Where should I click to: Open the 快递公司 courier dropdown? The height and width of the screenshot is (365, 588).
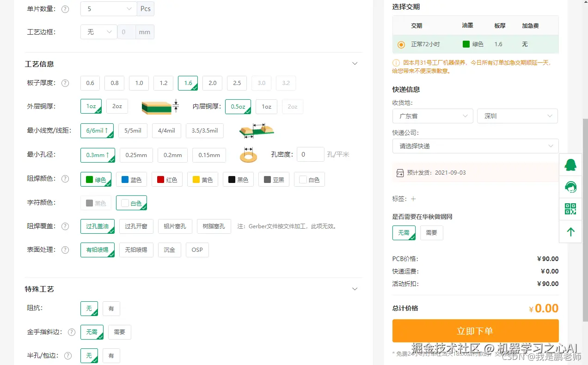(475, 146)
